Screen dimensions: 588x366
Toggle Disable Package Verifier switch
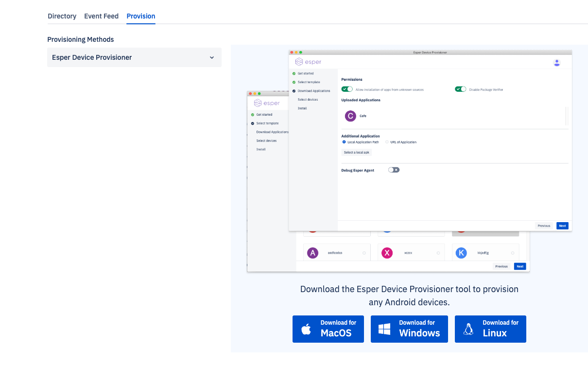point(460,89)
